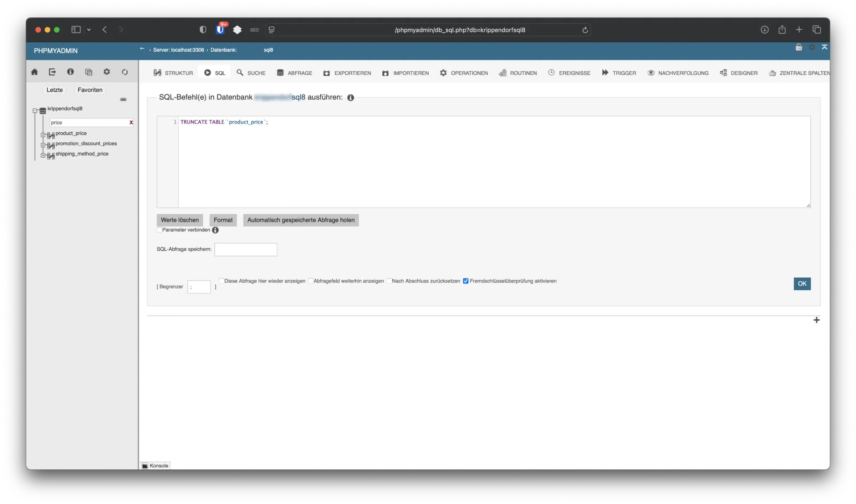Expand the product_price table node
Screen dimensions: 856x504
(43, 135)
